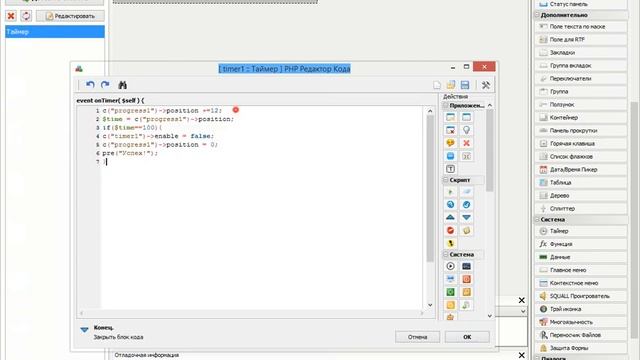Select the dark console system action icon
Image resolution: width=640 pixels, height=360 pixels.
pyautogui.click(x=466, y=266)
